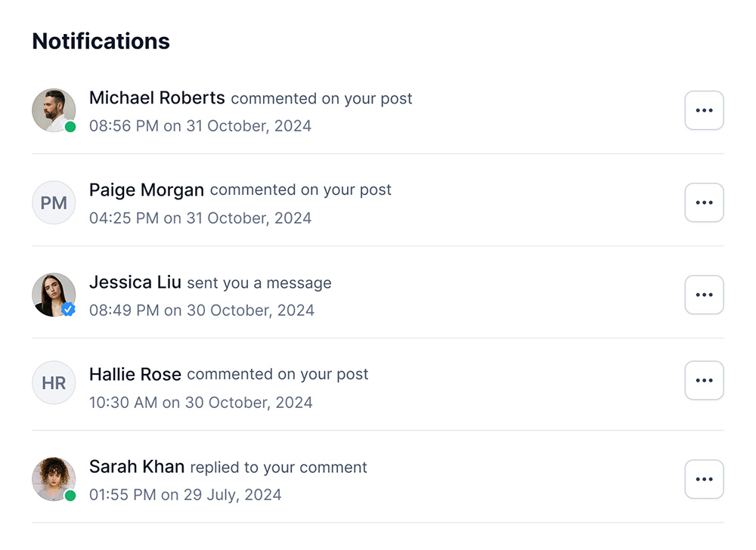The image size is (756, 550).
Task: Click Jessica Liu's blue verified badge
Action: 69,310
